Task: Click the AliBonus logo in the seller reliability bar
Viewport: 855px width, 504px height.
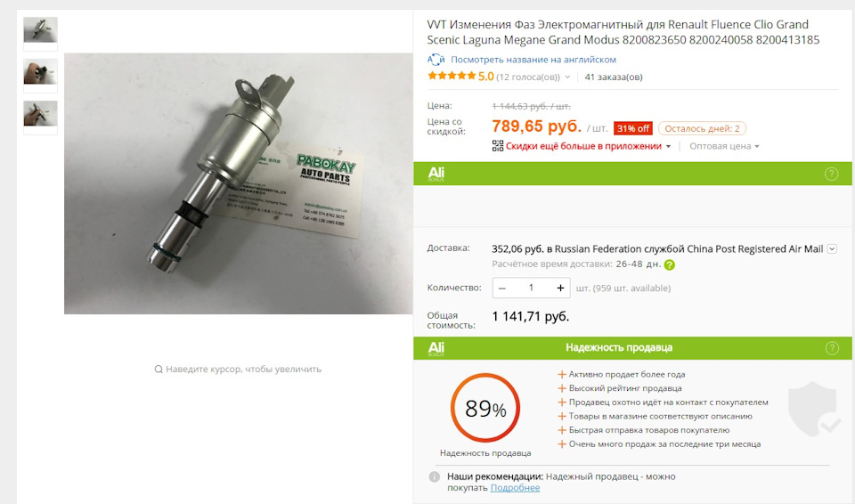Action: pos(436,348)
